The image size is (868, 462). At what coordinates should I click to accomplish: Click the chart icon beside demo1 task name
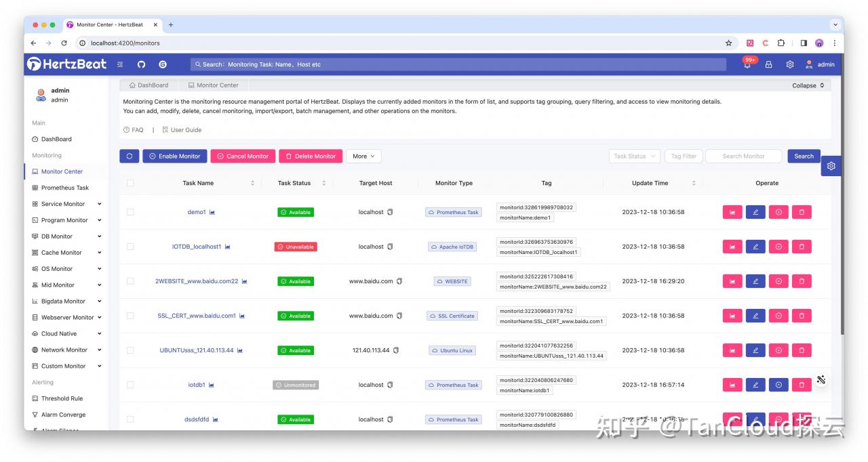(212, 212)
